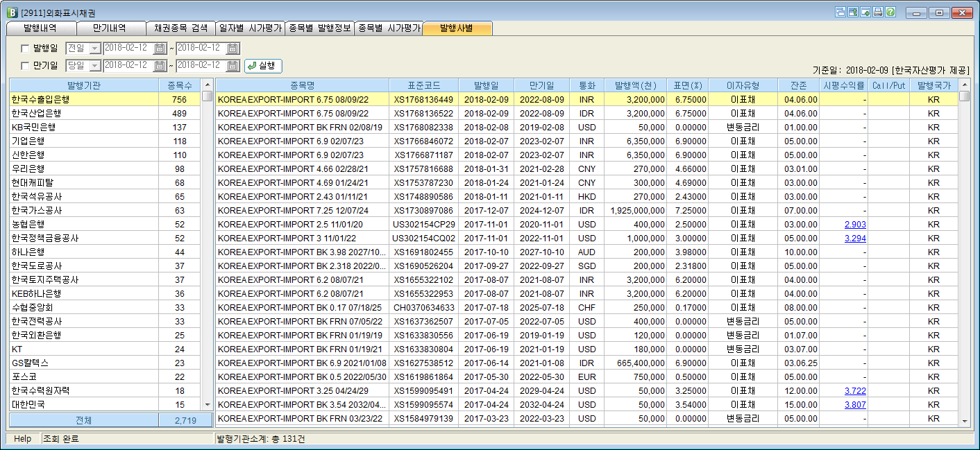Enable the 발행일 checkbox

click(x=26, y=49)
